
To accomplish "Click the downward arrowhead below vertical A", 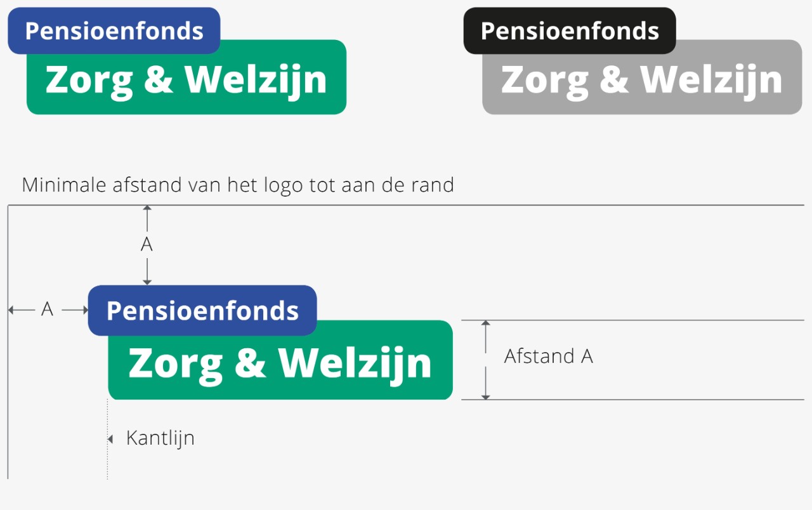I will point(147,281).
